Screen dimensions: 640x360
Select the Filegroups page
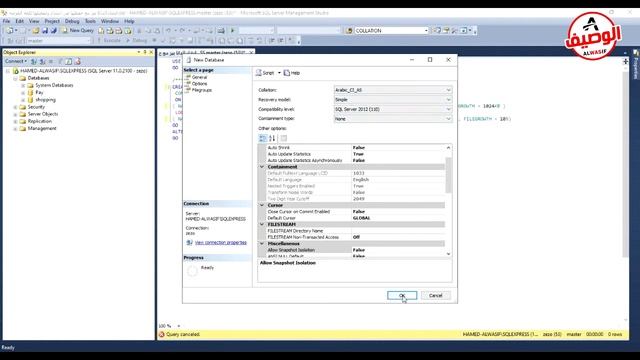click(x=202, y=90)
